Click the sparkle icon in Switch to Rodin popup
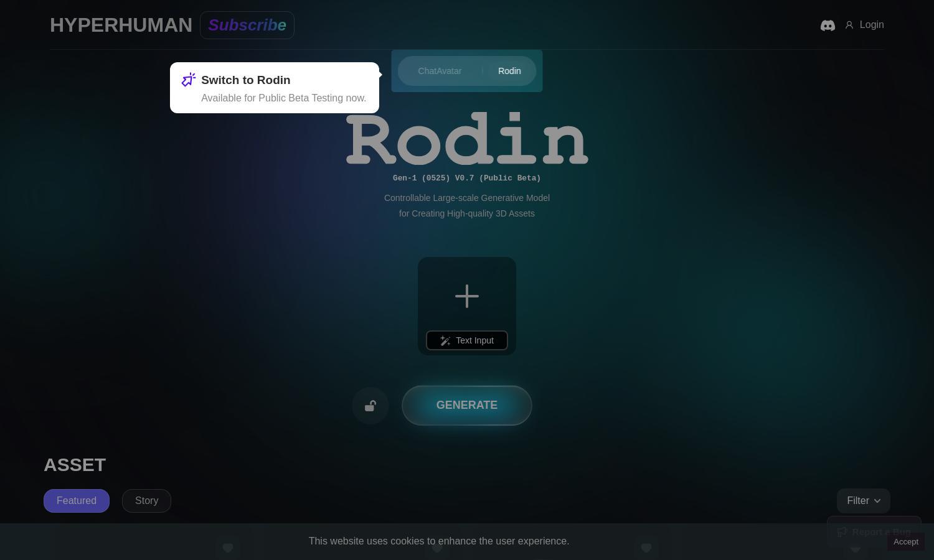This screenshot has height=560, width=934. tap(189, 80)
